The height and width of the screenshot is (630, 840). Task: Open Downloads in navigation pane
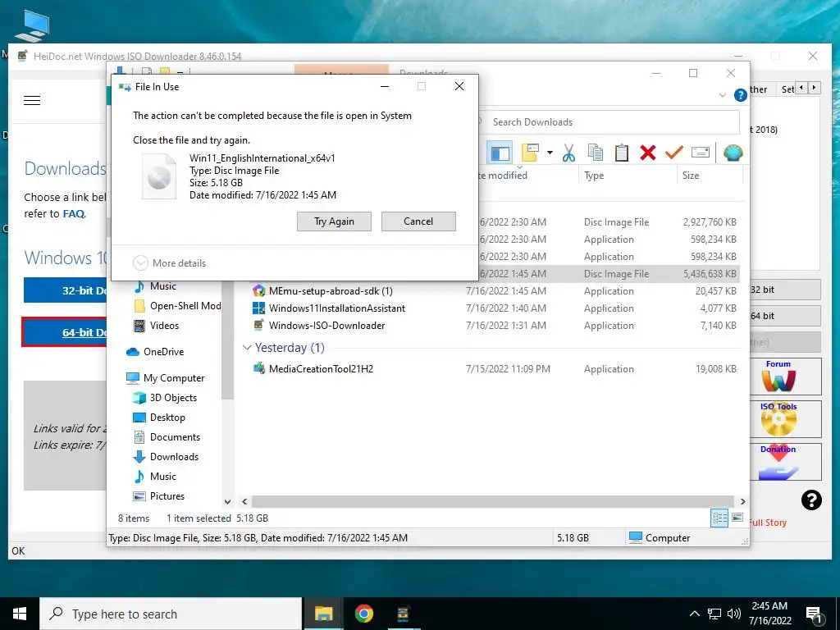click(x=166, y=456)
